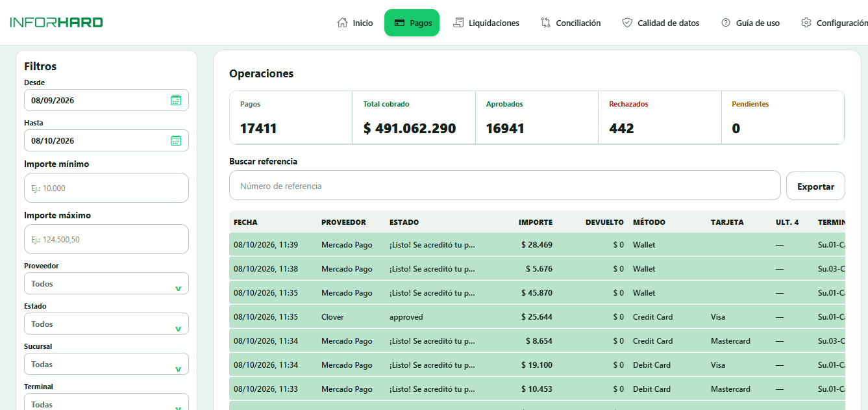868x410 pixels.
Task: Click the 08/10/2026, 11:33 date cell
Action: tap(266, 389)
